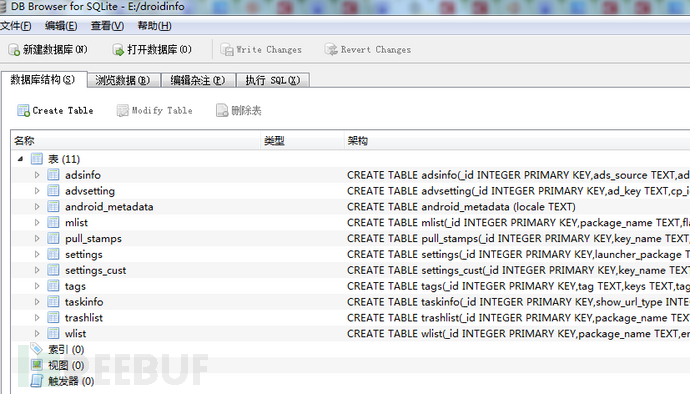Click the New Database icon

(x=14, y=50)
